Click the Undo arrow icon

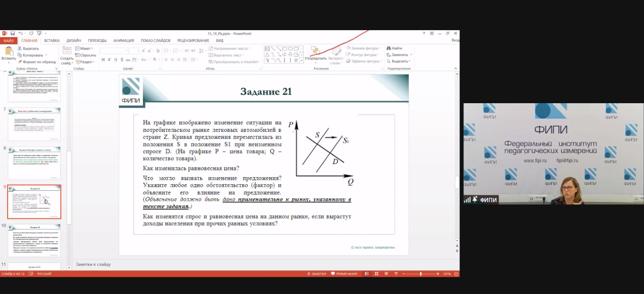tap(21, 33)
